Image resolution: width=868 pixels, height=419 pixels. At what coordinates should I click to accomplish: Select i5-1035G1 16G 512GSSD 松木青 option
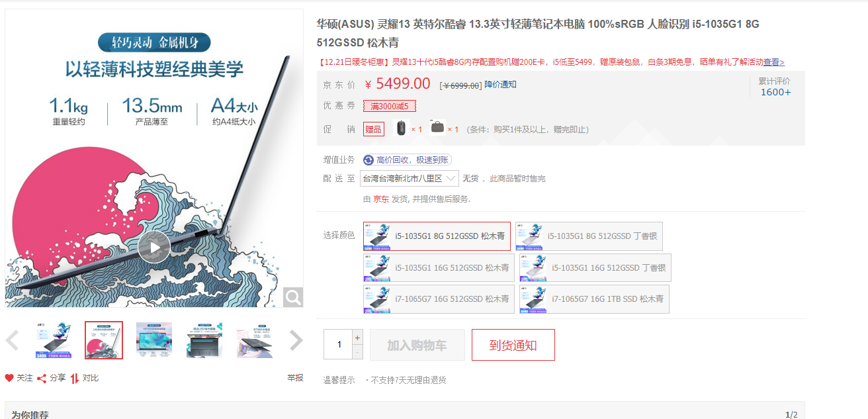tap(439, 268)
